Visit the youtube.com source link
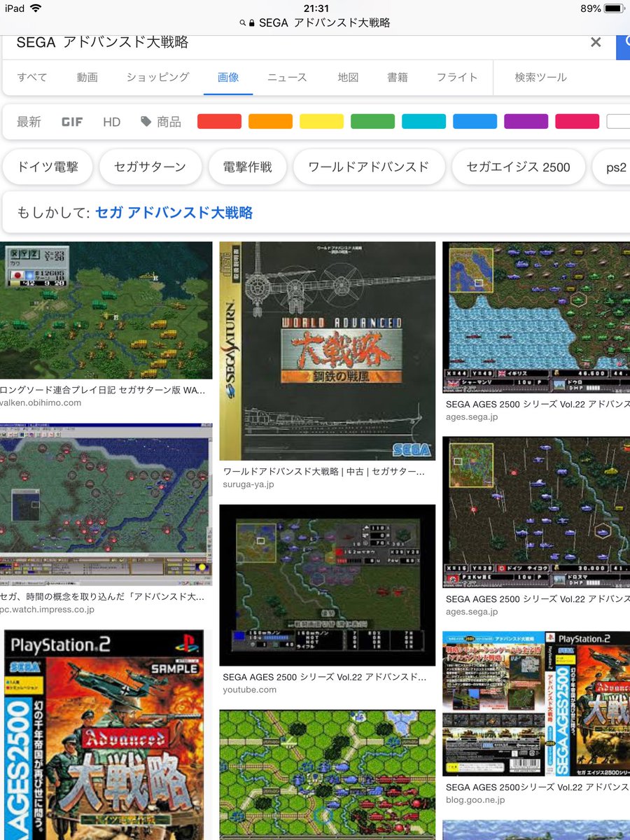 point(249,689)
